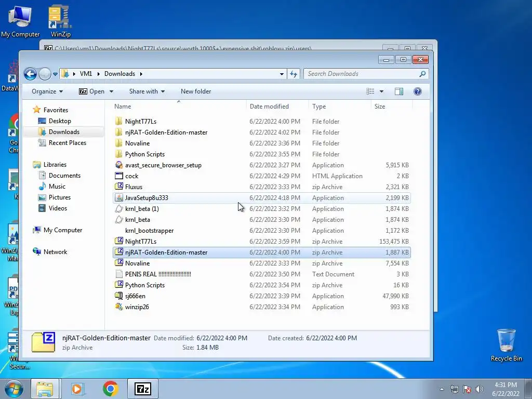Viewport: 532px width, 399px height.
Task: Select sj666en application icon
Action: coord(119,296)
